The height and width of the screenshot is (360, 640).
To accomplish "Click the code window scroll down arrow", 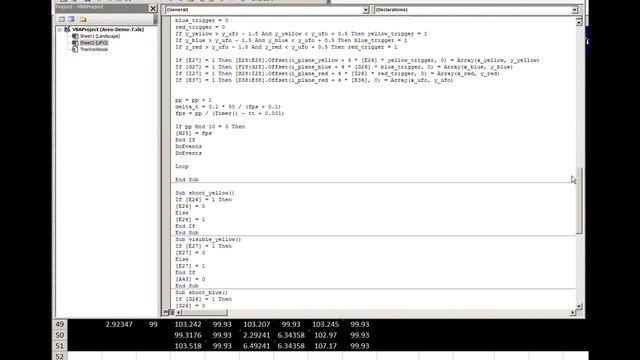I will coord(579,306).
